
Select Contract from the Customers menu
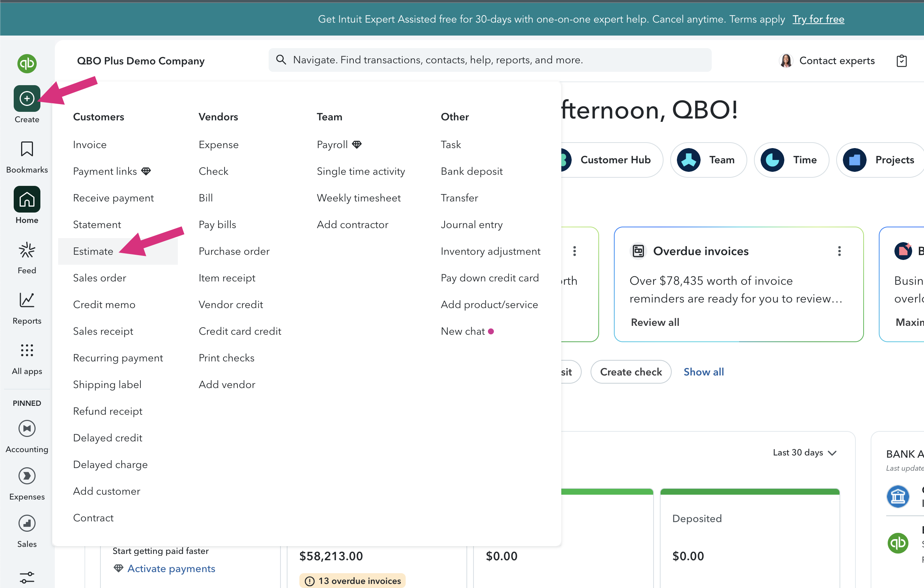coord(93,518)
